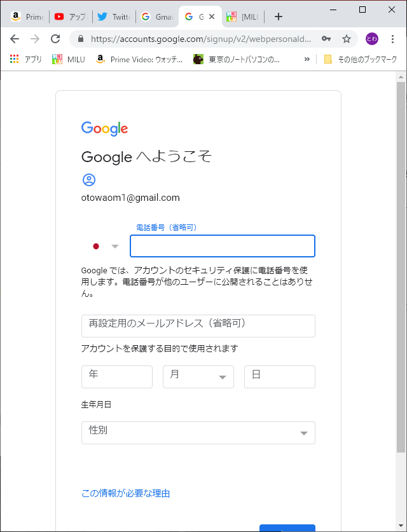The height and width of the screenshot is (532, 407).
Task: Minimize the Chrome window
Action: click(x=333, y=10)
